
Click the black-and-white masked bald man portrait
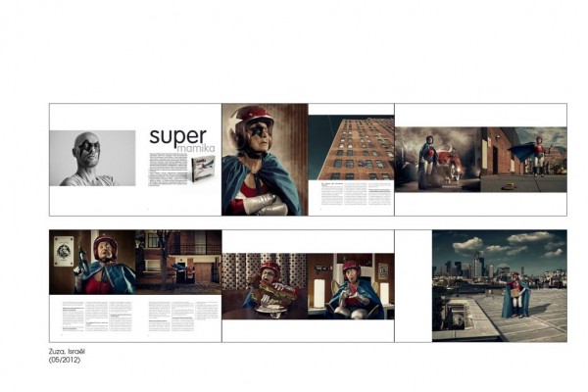pos(92,158)
